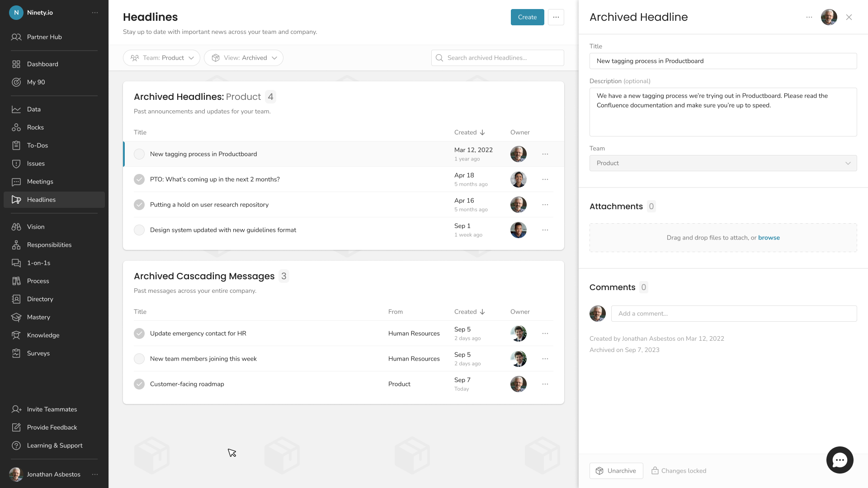
Task: Toggle checkbox for PTO headline
Action: (139, 179)
